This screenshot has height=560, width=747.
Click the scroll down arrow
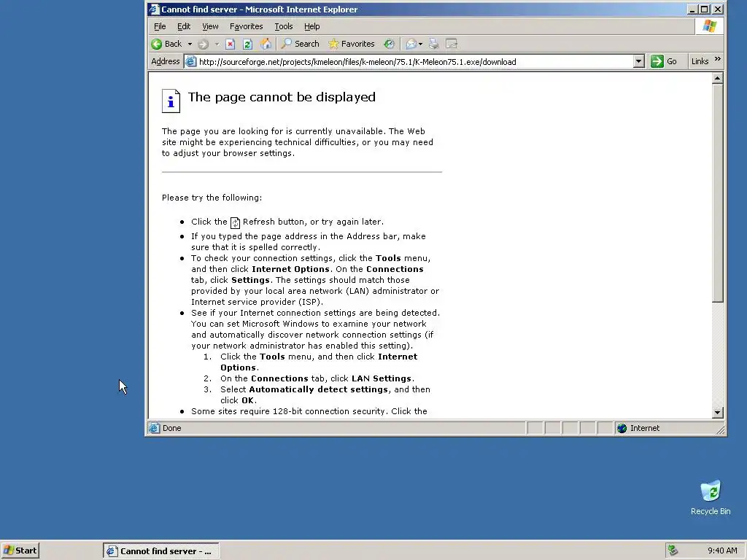(718, 413)
